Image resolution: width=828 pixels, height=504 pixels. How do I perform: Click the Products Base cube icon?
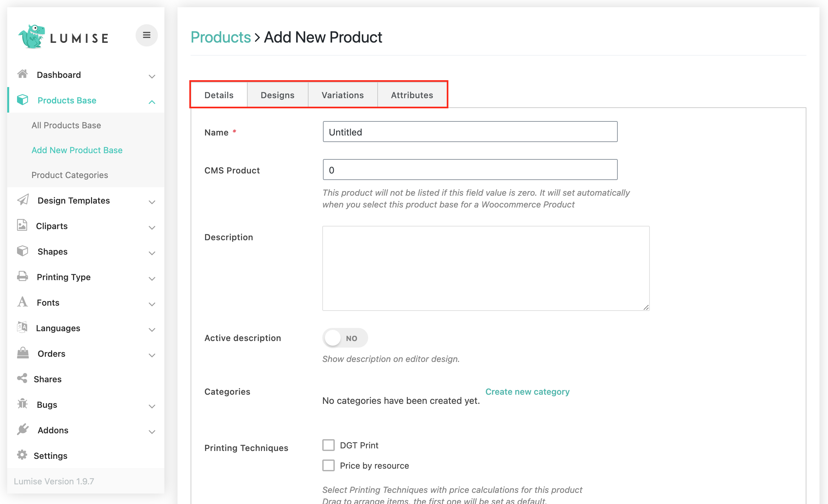(23, 99)
